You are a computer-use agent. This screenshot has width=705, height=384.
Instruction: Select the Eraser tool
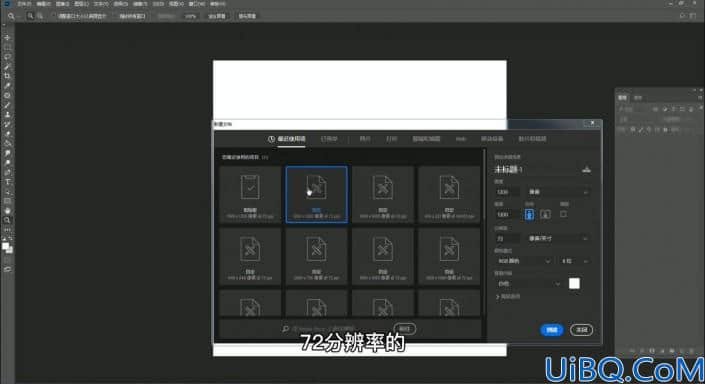[x=7, y=134]
